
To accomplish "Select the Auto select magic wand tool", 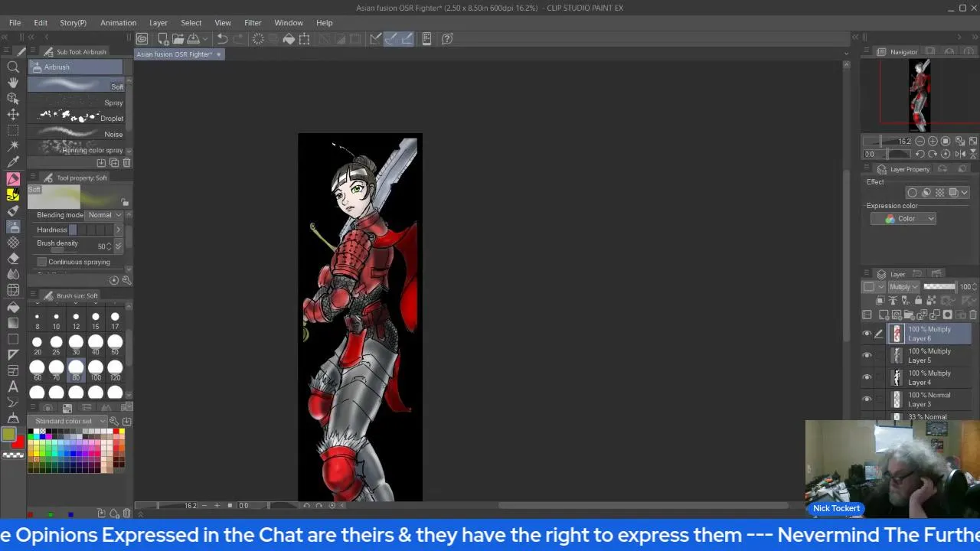I will click(13, 146).
